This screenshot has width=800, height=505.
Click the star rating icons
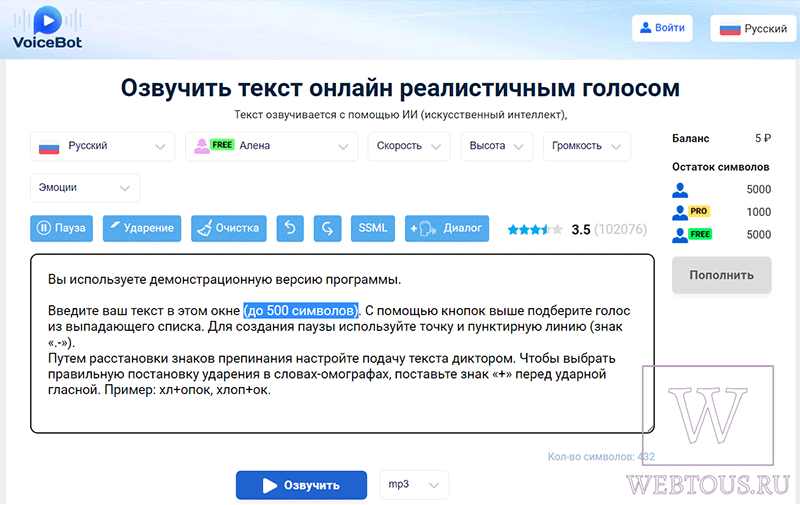point(534,230)
